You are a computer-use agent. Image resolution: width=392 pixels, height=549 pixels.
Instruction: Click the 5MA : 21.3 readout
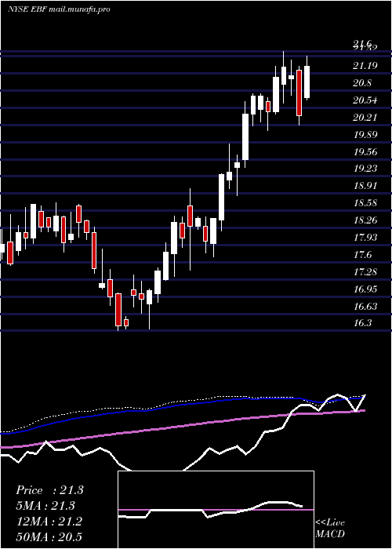[x=45, y=506]
